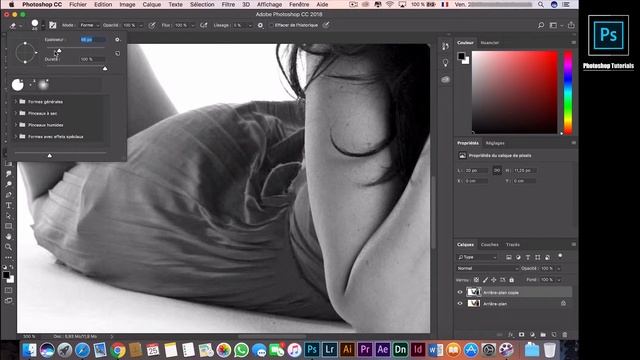Toggle layer filtering on/off switch

click(560, 256)
